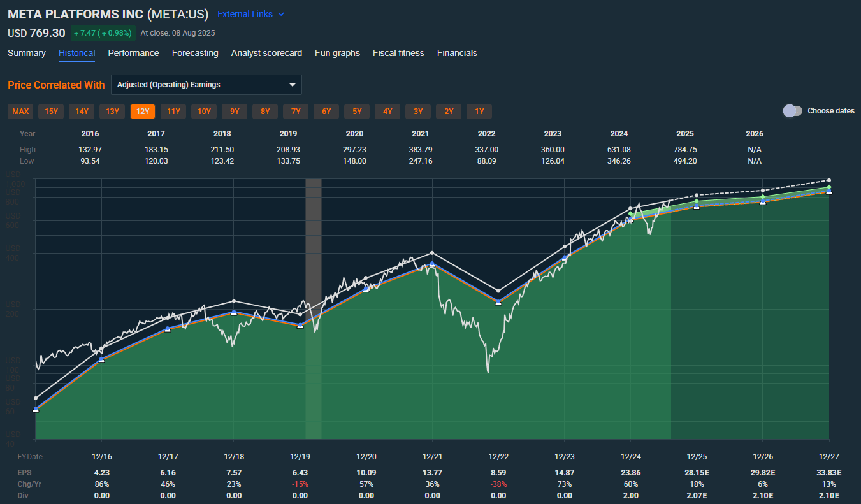Expand the External Links menu
Screen dimensions: 861x504
coord(250,14)
